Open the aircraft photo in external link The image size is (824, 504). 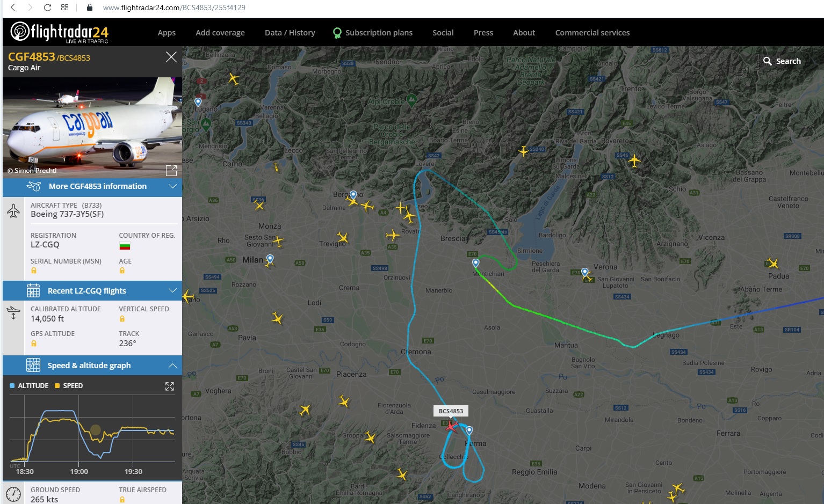click(x=171, y=171)
